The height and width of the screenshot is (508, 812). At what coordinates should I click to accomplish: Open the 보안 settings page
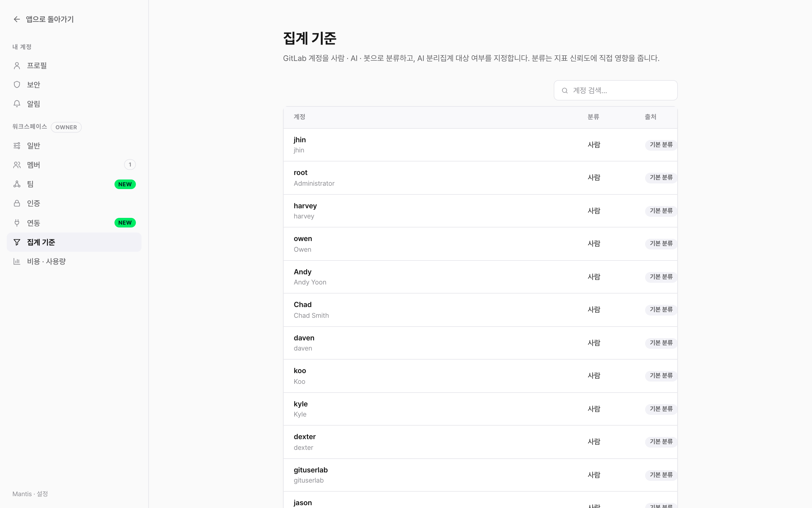click(x=74, y=84)
